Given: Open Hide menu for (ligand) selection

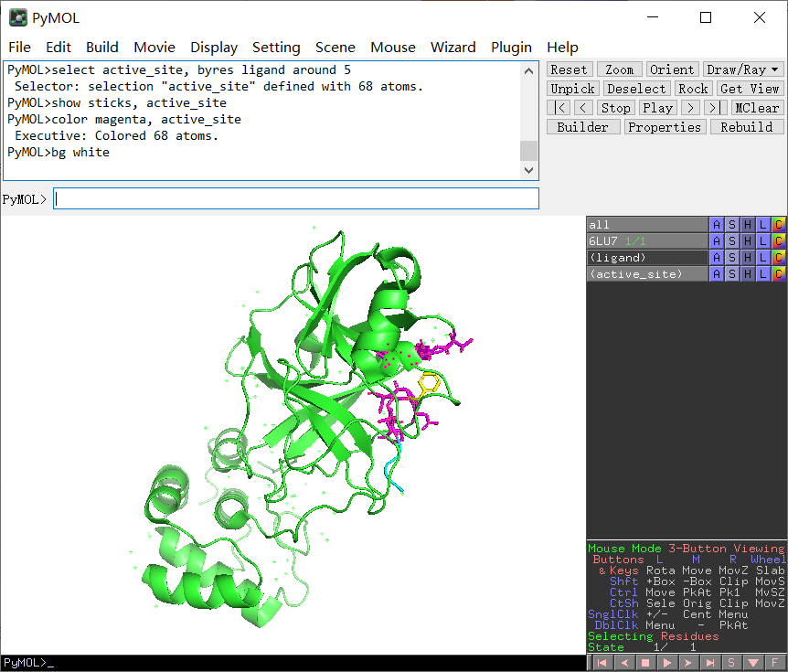Looking at the screenshot, I should (748, 258).
